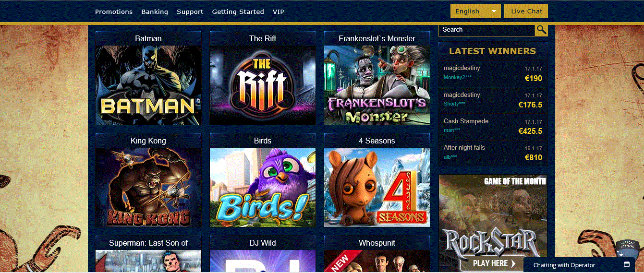This screenshot has width=644, height=273.
Task: Launch the 4 Seasons game
Action: coord(377,188)
